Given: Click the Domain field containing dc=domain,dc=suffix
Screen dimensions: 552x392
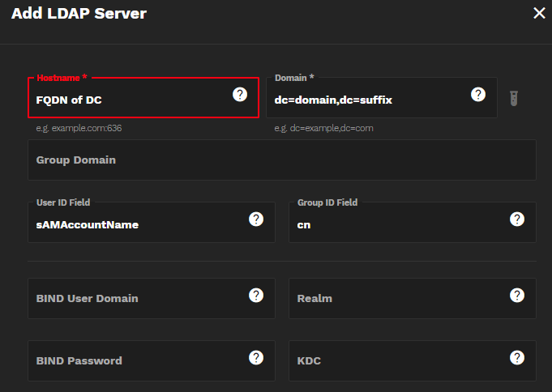Looking at the screenshot, I should (365, 100).
